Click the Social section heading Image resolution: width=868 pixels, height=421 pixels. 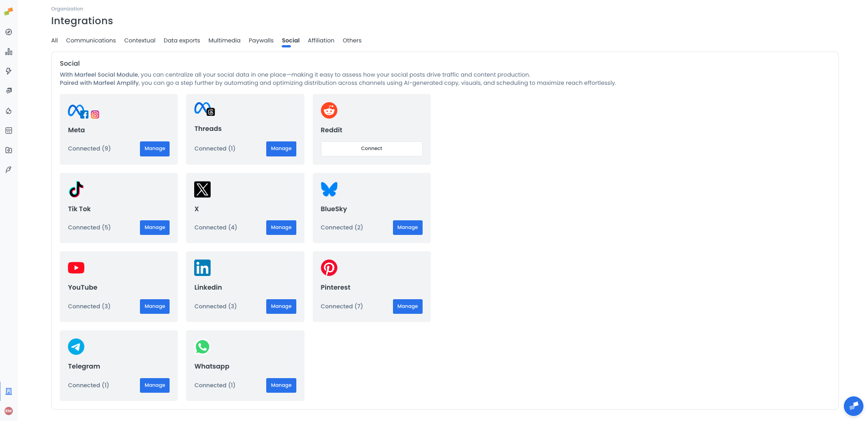[70, 63]
